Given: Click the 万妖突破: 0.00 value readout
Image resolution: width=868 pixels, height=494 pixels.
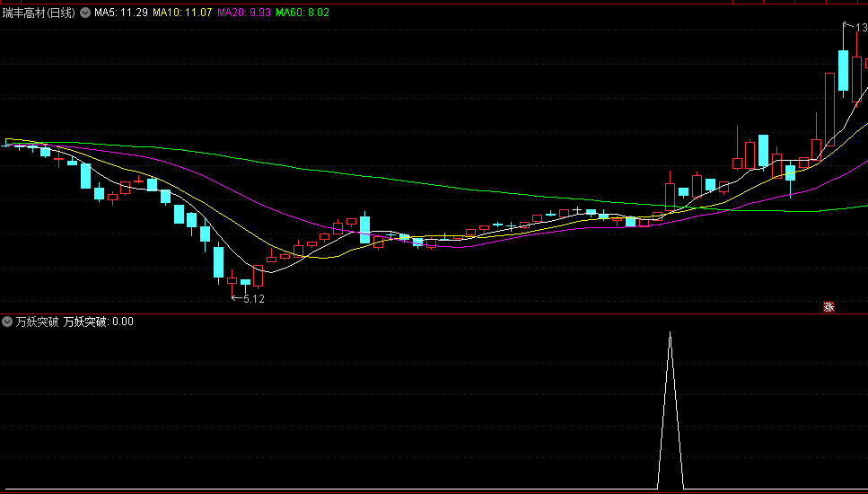Looking at the screenshot, I should [98, 322].
